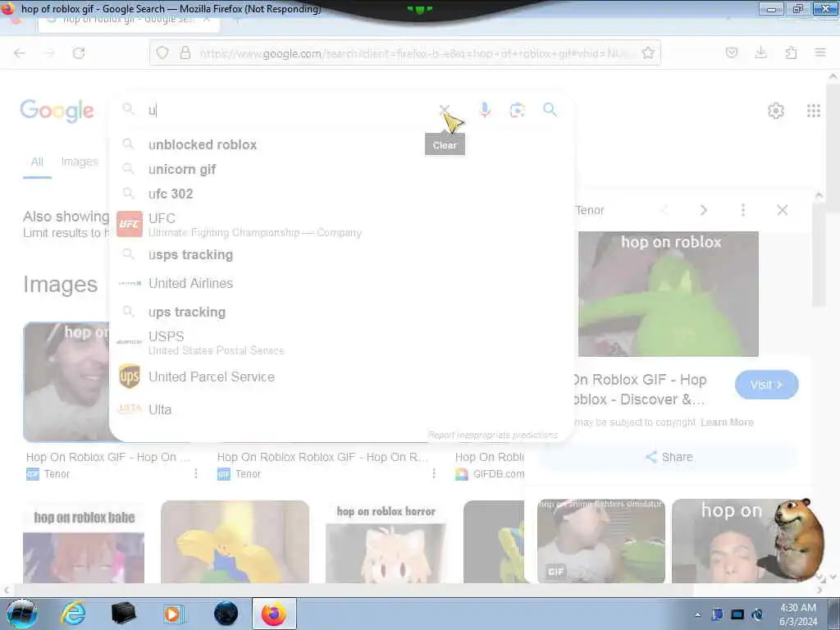Reload the page in Firefox
Screen dimensions: 840x630
(x=79, y=52)
